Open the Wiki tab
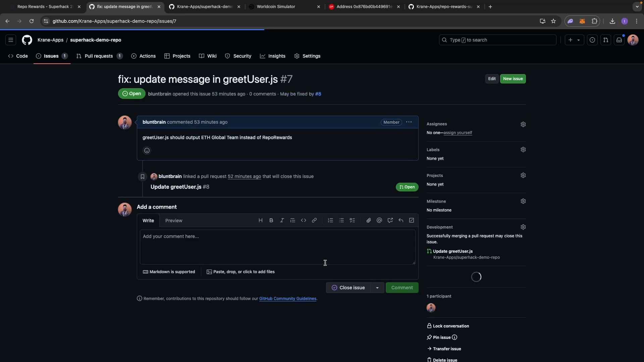 click(208, 56)
